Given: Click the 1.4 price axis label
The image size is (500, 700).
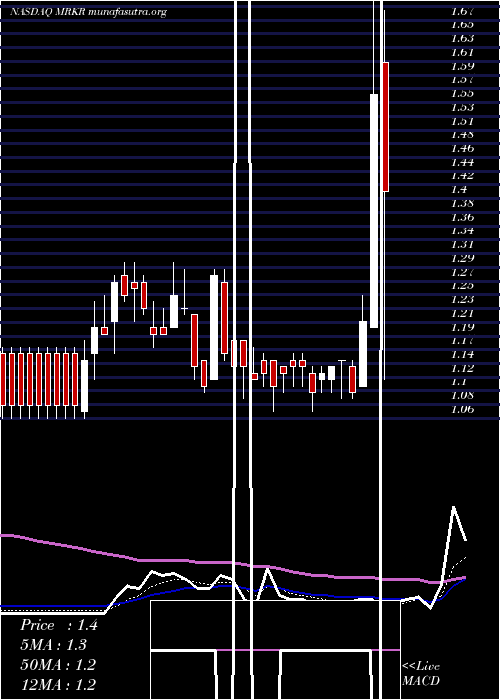Looking at the screenshot, I should [459, 190].
